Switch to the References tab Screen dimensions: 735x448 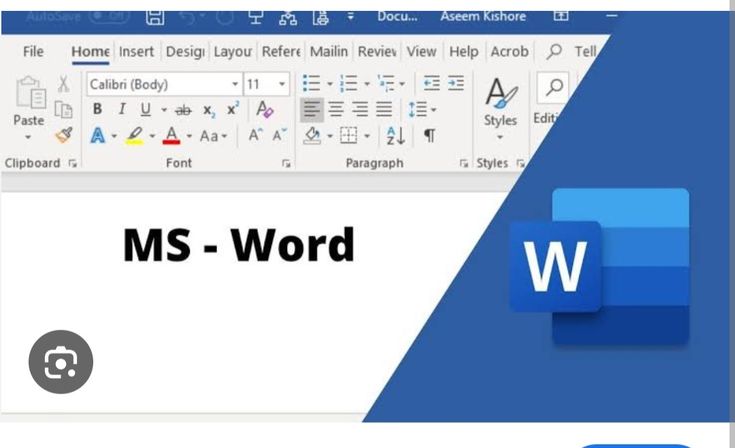281,51
